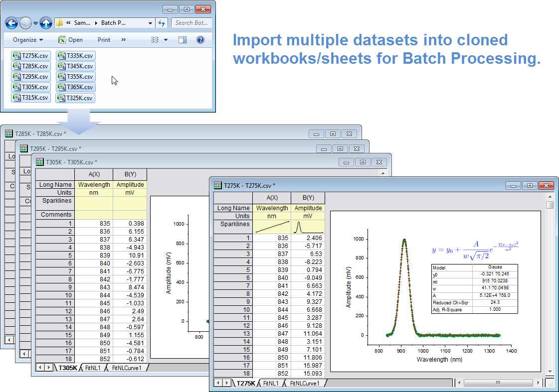Screen dimensions: 559x392
Task: Go up one folder with the up arrow
Action: tap(46, 23)
